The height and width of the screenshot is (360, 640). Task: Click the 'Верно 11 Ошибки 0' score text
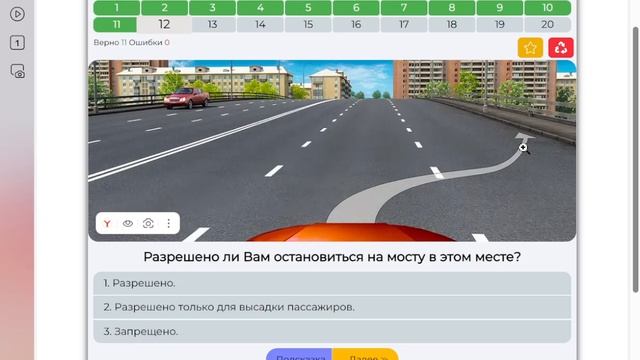(131, 42)
